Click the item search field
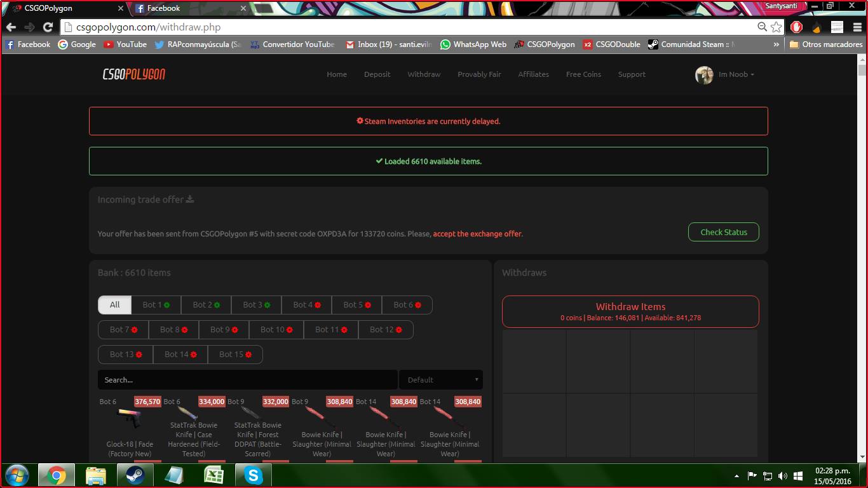The width and height of the screenshot is (868, 488). 248,380
